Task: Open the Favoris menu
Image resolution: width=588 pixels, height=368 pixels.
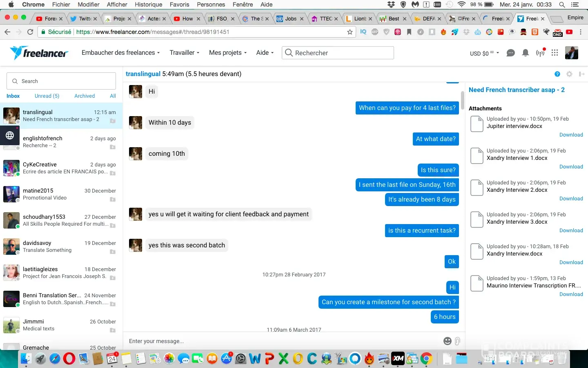Action: tap(180, 4)
